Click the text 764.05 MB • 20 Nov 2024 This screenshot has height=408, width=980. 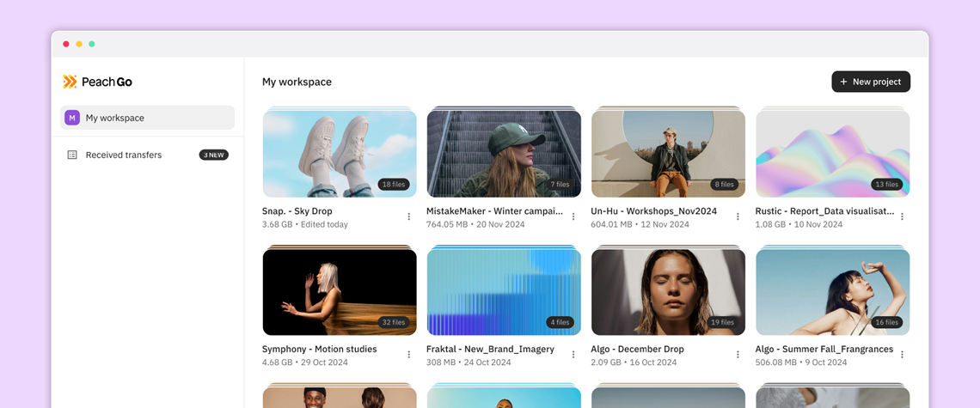pos(475,224)
